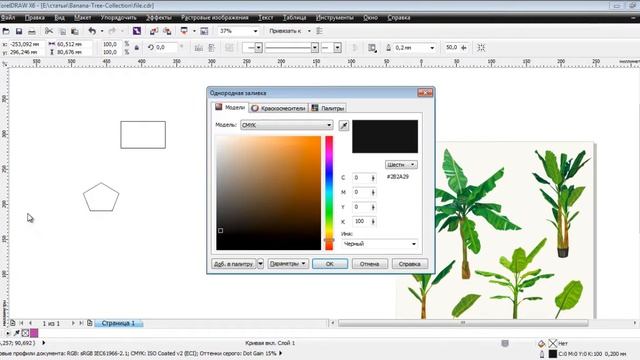Undo the last action
The height and width of the screenshot is (360, 640).
point(92,31)
